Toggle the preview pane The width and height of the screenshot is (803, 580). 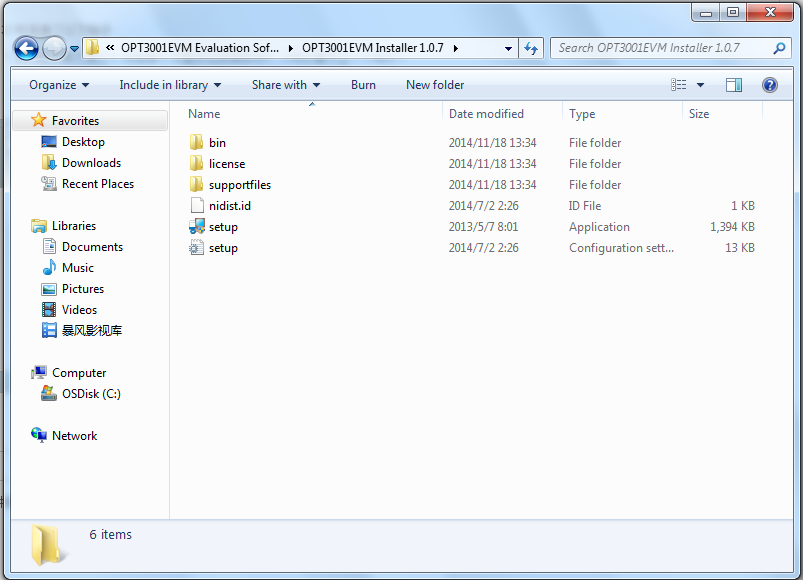click(734, 85)
